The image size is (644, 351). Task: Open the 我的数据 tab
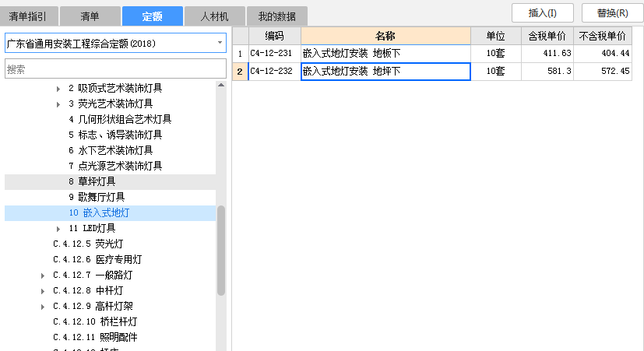(276, 16)
